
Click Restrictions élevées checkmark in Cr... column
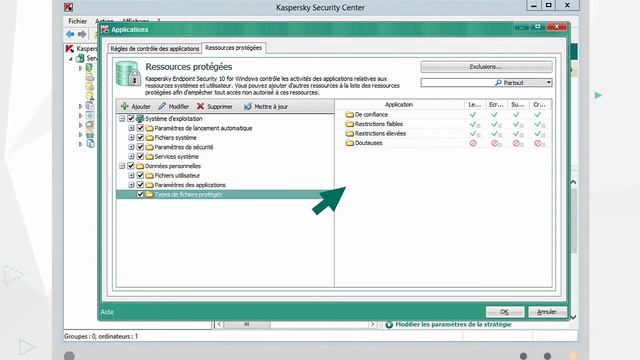click(538, 133)
